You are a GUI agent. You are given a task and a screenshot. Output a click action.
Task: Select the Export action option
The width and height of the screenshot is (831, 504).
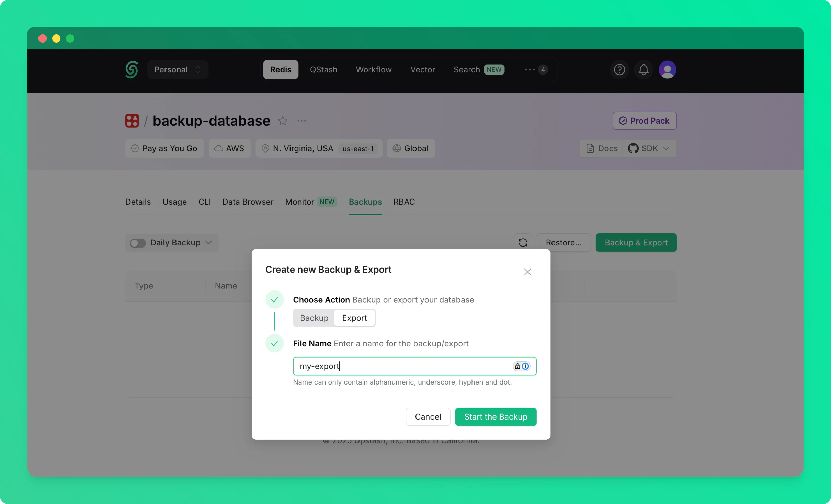click(354, 318)
